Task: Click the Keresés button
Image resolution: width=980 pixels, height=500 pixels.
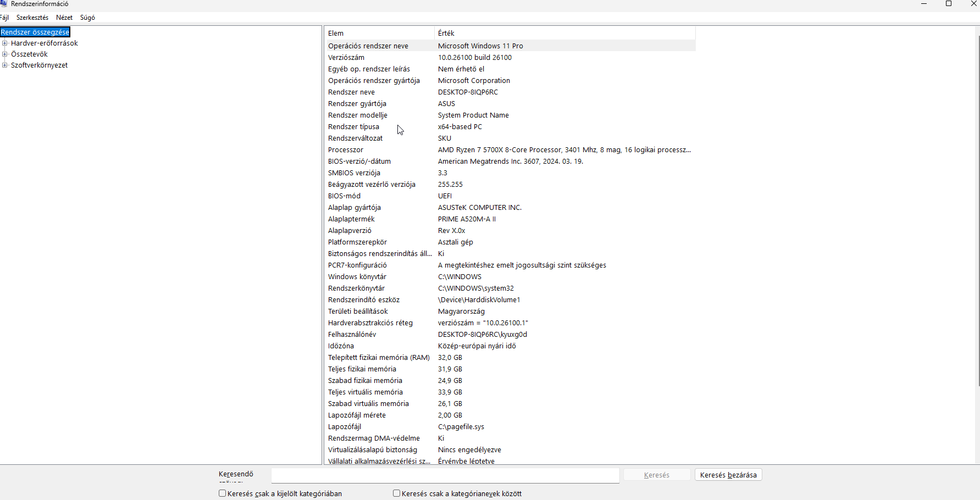Action: tap(657, 475)
